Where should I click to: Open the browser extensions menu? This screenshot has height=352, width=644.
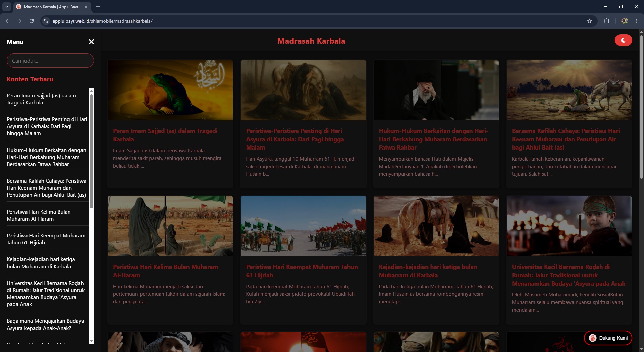606,21
